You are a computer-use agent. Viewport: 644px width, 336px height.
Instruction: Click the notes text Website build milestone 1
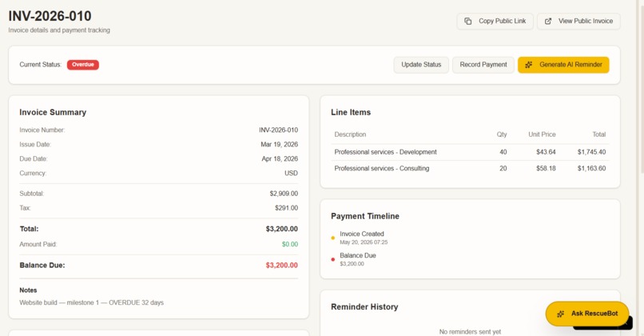tap(92, 302)
